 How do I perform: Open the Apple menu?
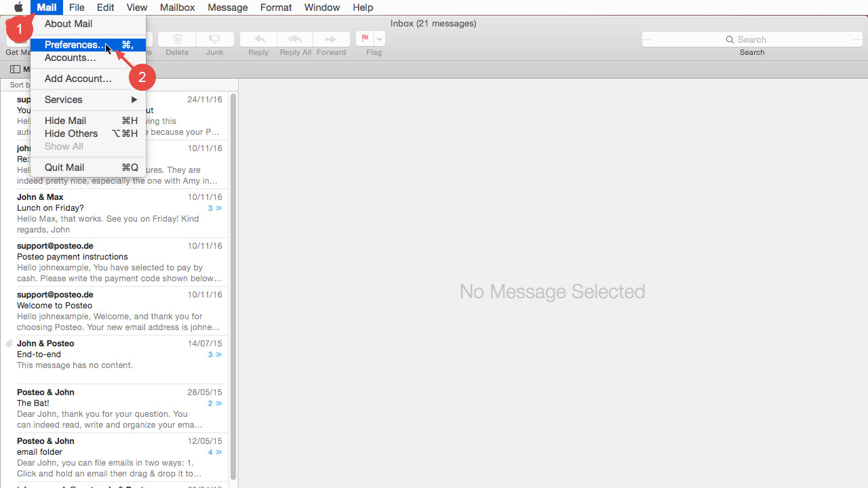pos(18,7)
